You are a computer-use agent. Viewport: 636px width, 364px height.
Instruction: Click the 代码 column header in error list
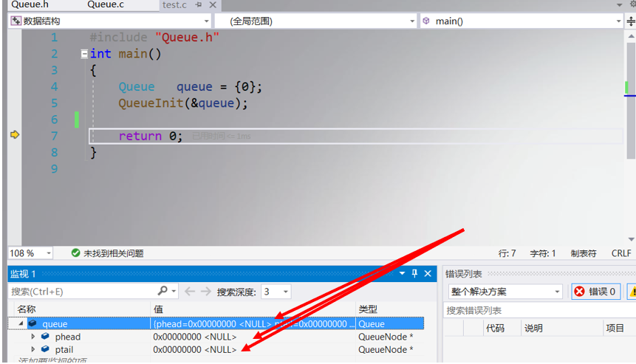pos(495,328)
